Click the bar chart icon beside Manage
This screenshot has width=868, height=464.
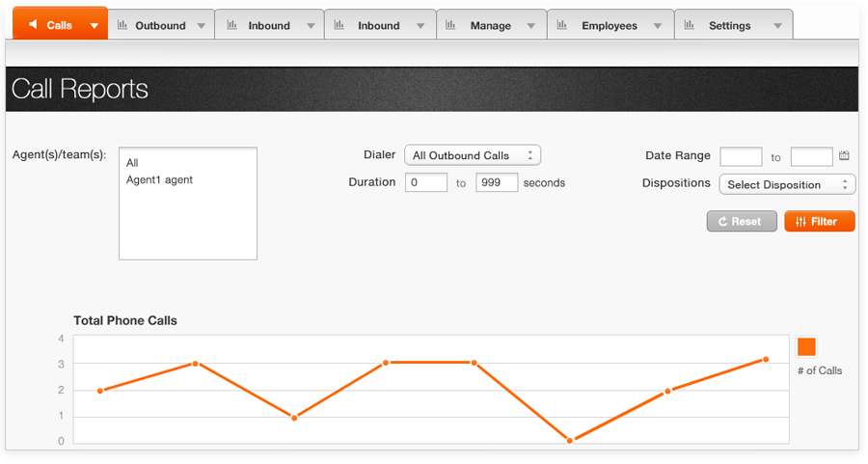pyautogui.click(x=450, y=25)
